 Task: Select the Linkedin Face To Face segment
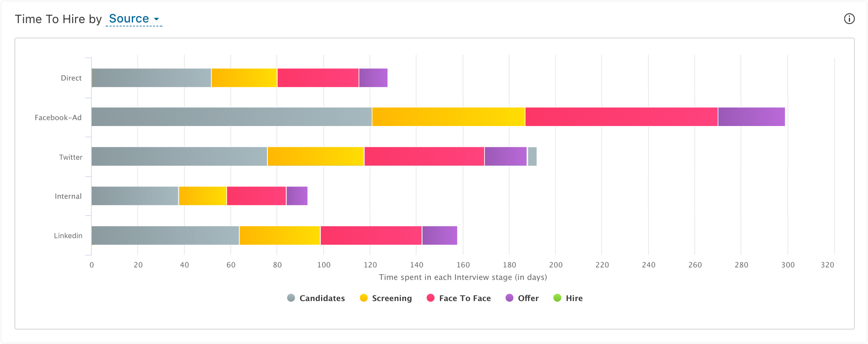pyautogui.click(x=371, y=235)
